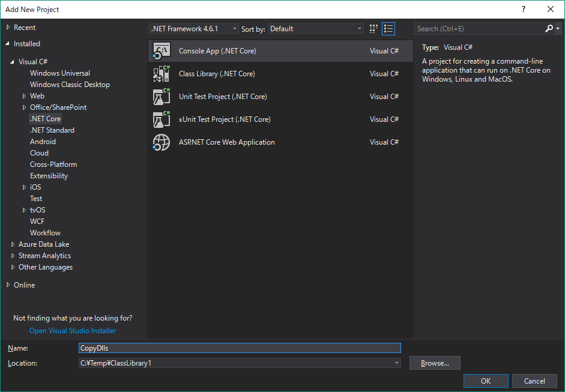Switch templates to medium list view
The height and width of the screenshot is (392, 565).
(388, 29)
